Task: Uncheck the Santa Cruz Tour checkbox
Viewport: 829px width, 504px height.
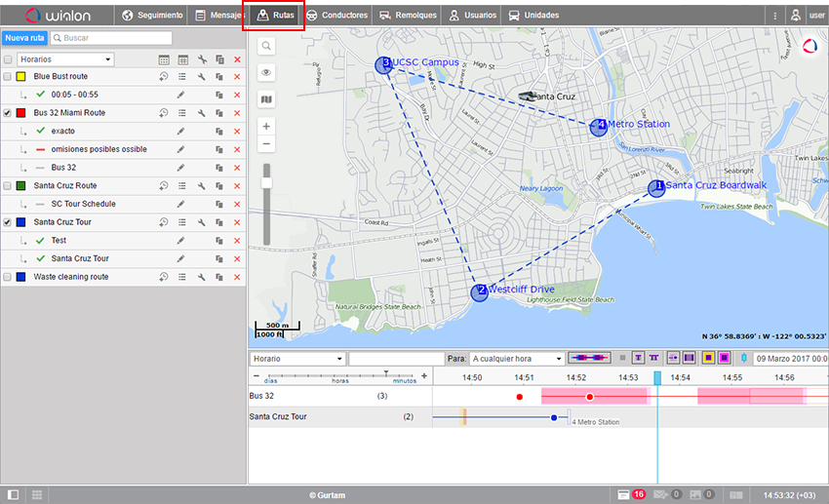Action: [x=8, y=222]
